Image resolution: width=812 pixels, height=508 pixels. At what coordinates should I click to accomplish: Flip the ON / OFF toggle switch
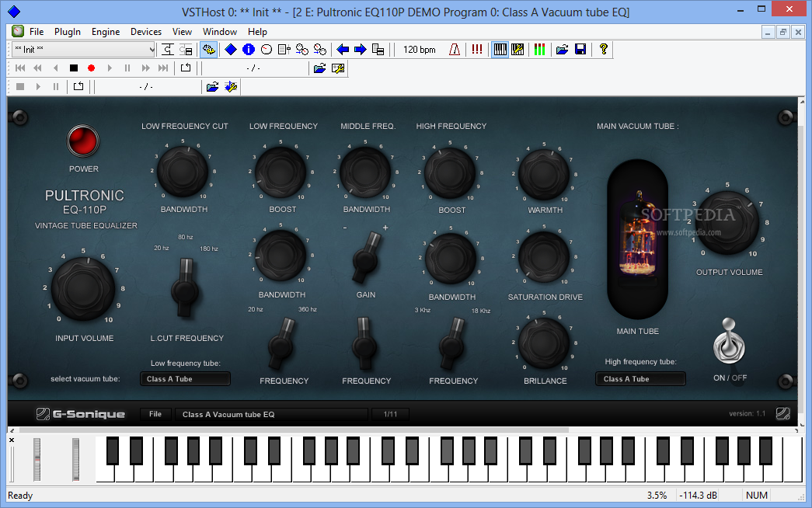tap(729, 341)
